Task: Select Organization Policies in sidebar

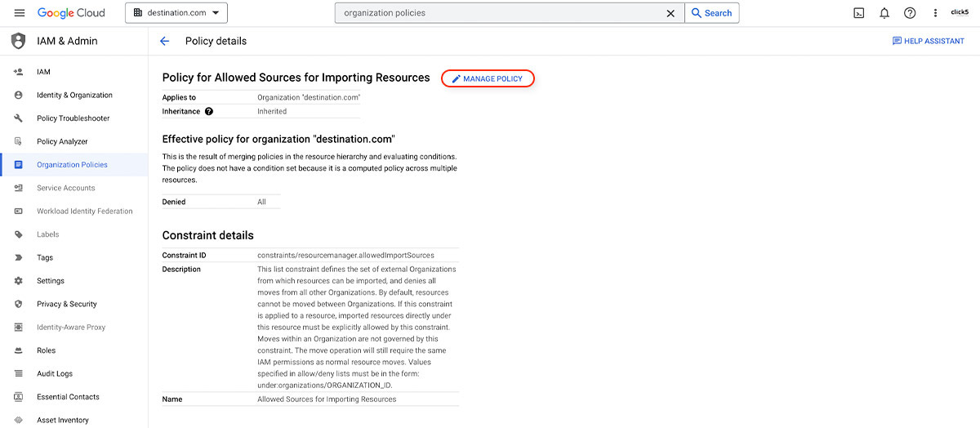Action: (x=73, y=164)
